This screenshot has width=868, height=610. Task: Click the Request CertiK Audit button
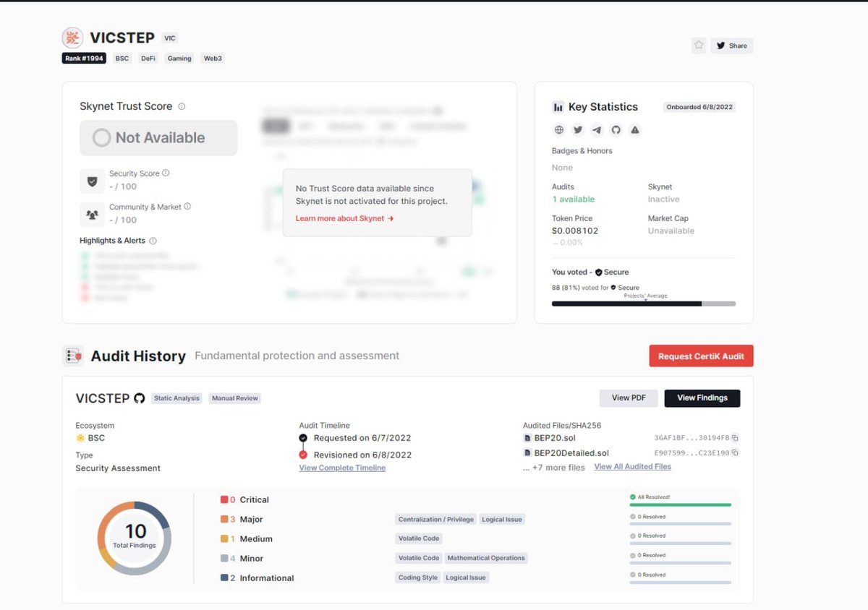[x=701, y=356]
